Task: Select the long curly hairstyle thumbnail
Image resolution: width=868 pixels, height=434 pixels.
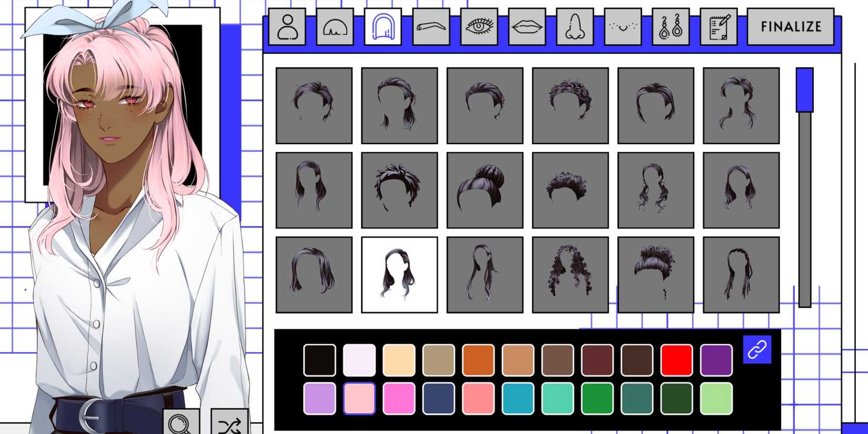Action: coord(570,275)
